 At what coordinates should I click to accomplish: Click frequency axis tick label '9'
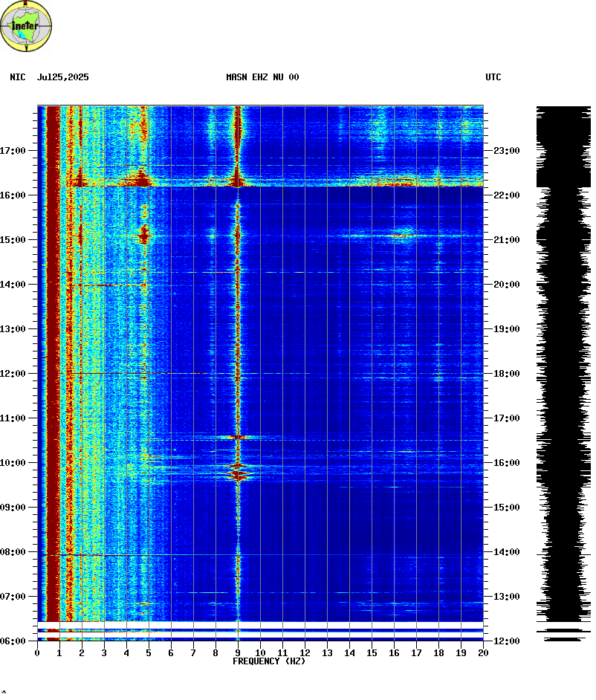click(238, 653)
